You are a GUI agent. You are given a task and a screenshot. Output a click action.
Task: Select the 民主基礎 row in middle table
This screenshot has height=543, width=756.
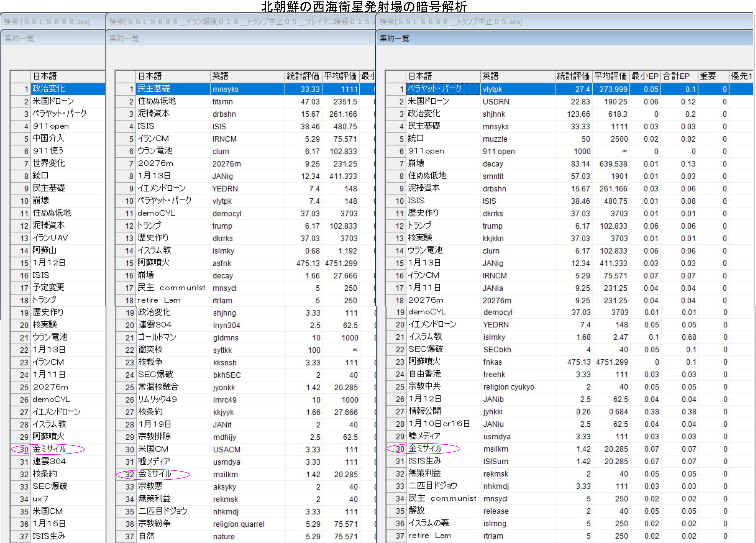(x=154, y=89)
